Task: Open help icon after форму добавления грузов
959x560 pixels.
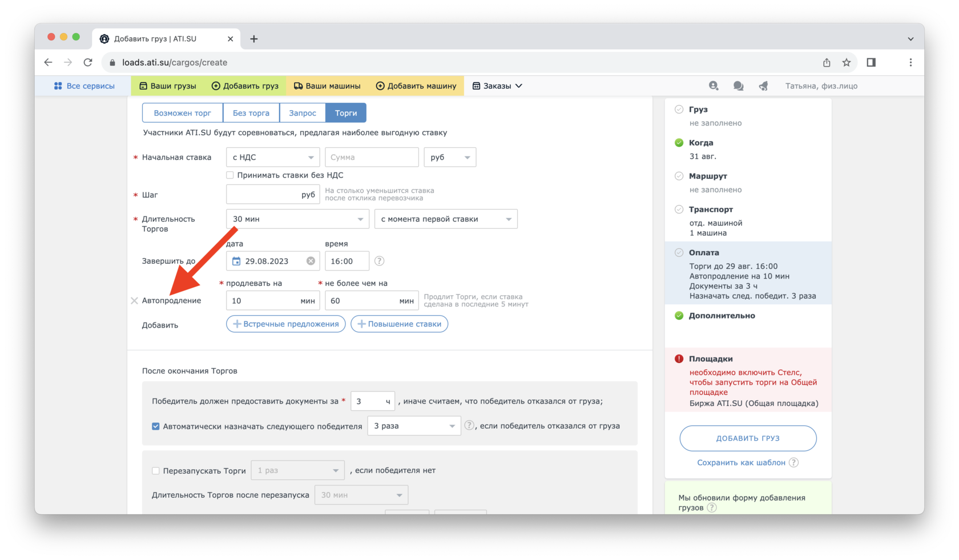Action: pyautogui.click(x=711, y=507)
